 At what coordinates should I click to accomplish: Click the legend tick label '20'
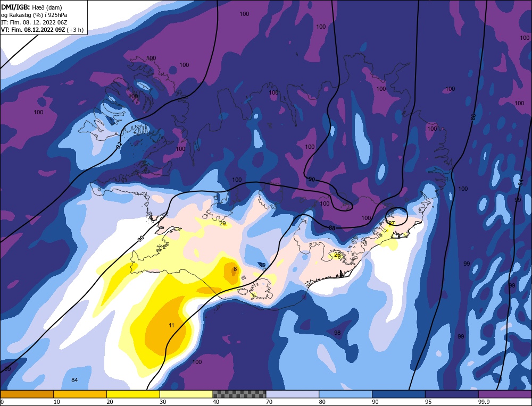(110, 402)
